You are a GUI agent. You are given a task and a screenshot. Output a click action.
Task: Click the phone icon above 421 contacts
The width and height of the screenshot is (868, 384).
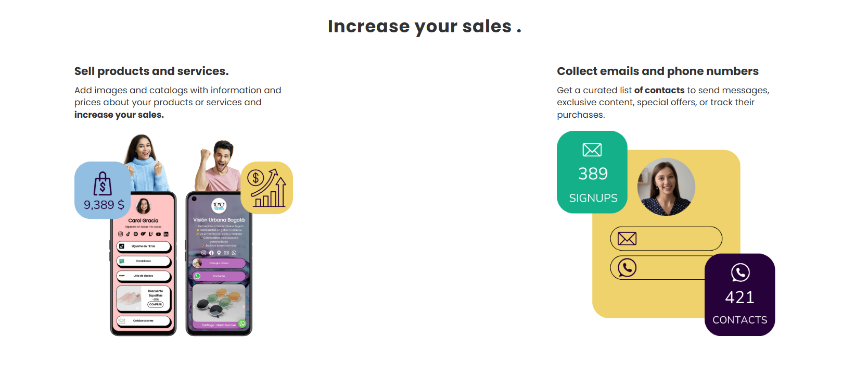740,272
